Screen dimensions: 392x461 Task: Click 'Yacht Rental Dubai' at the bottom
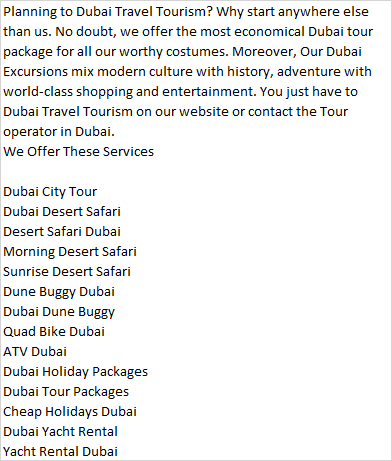60,452
